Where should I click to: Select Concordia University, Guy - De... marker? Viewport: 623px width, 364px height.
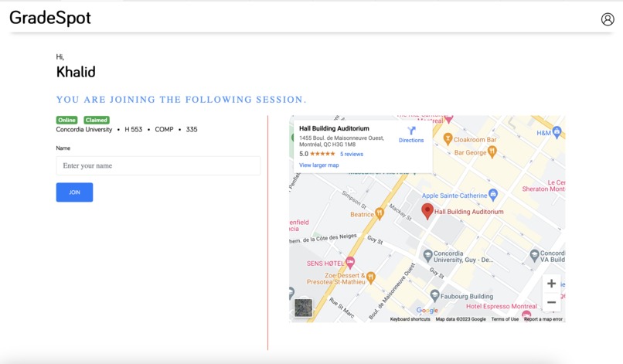427,256
